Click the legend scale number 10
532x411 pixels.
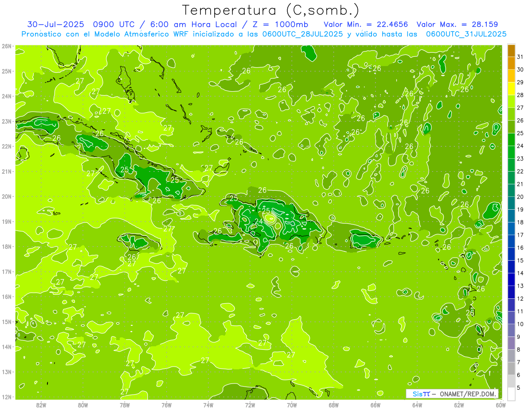(520, 324)
